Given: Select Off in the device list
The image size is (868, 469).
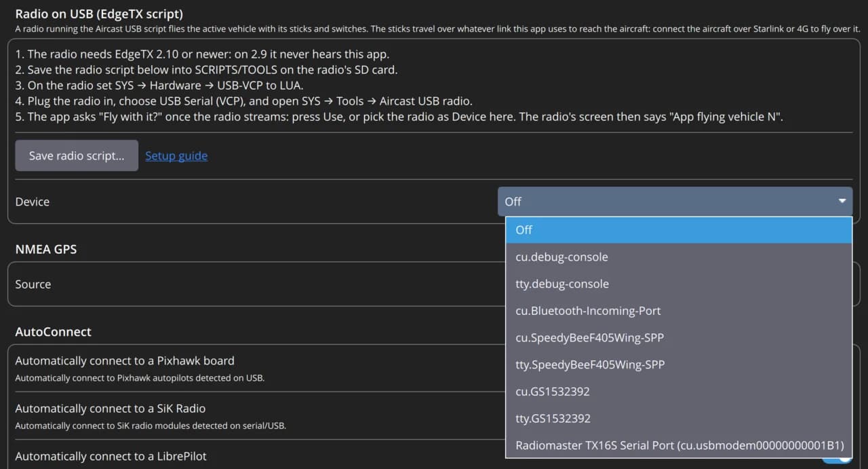Looking at the screenshot, I should [679, 230].
